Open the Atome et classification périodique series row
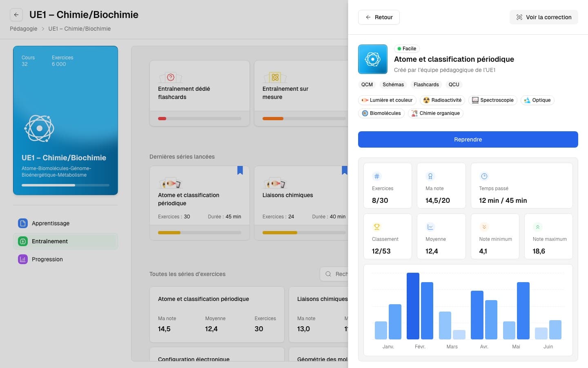This screenshot has height=368, width=588. pyautogui.click(x=217, y=314)
